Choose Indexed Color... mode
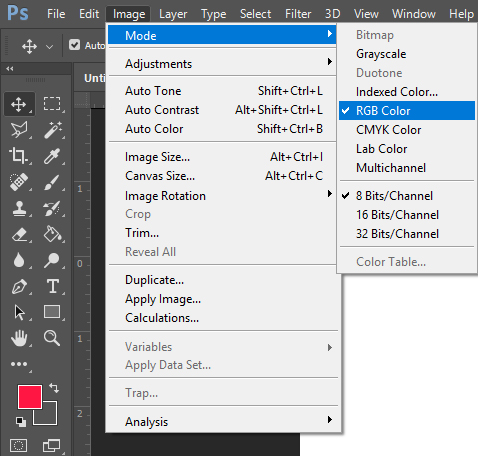Screen dimensions: 478x456 (407, 92)
